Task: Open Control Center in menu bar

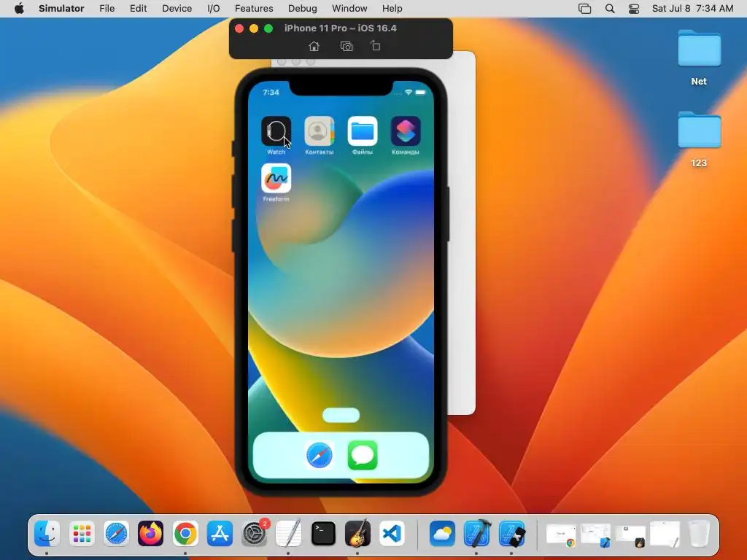Action: (634, 9)
